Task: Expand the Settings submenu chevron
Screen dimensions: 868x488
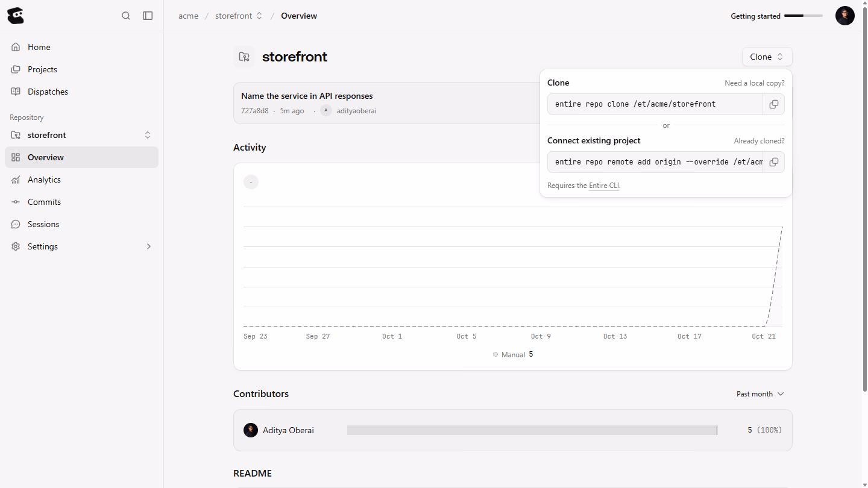Action: (x=149, y=246)
